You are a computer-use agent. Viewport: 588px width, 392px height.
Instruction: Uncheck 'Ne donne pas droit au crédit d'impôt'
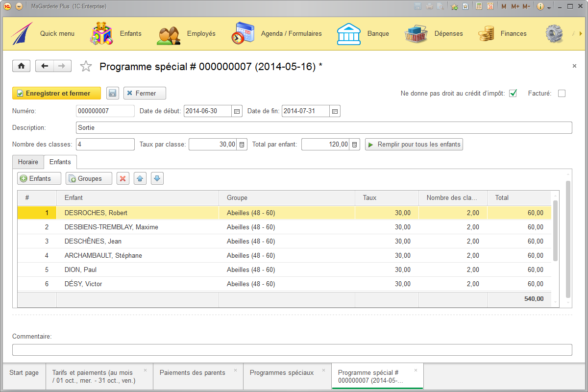pyautogui.click(x=513, y=93)
